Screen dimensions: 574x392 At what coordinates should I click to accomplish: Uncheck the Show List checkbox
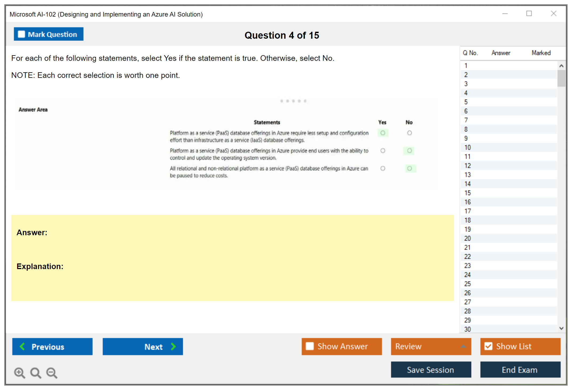(x=488, y=346)
